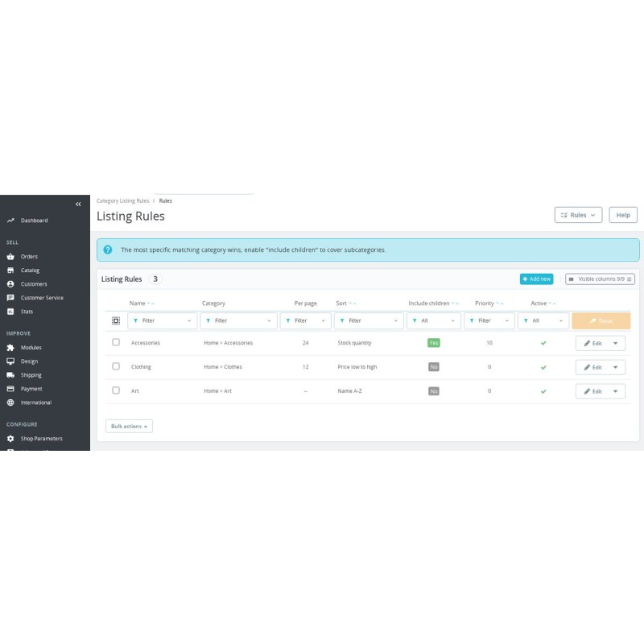The width and height of the screenshot is (644, 644).
Task: Edit the Accessories rule
Action: coord(592,344)
